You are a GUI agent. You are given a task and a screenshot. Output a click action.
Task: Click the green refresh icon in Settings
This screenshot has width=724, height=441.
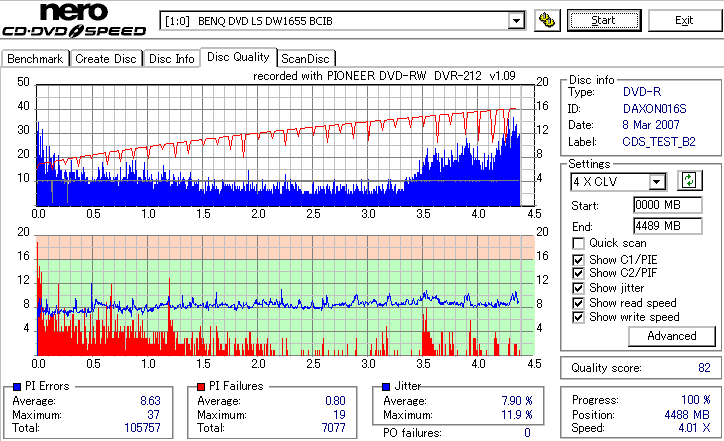689,180
